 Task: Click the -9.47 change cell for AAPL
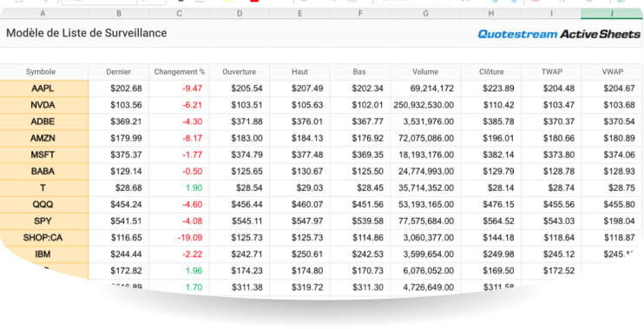(x=179, y=89)
